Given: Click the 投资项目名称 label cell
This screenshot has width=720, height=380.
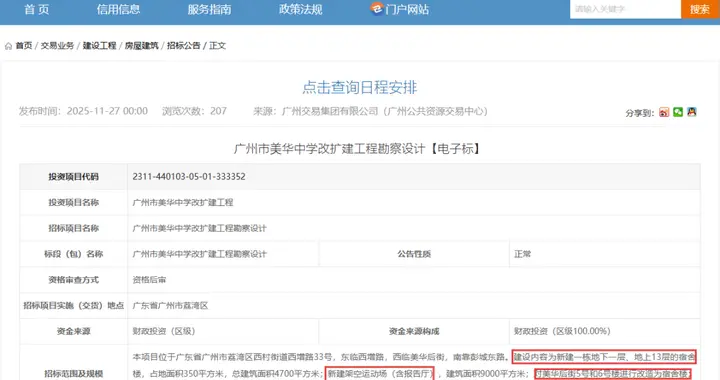Looking at the screenshot, I should [x=73, y=202].
